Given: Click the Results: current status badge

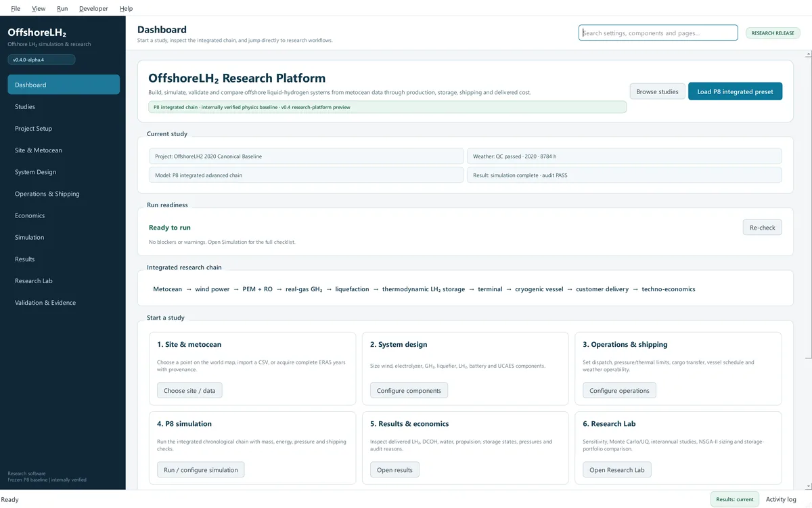Looking at the screenshot, I should point(736,499).
